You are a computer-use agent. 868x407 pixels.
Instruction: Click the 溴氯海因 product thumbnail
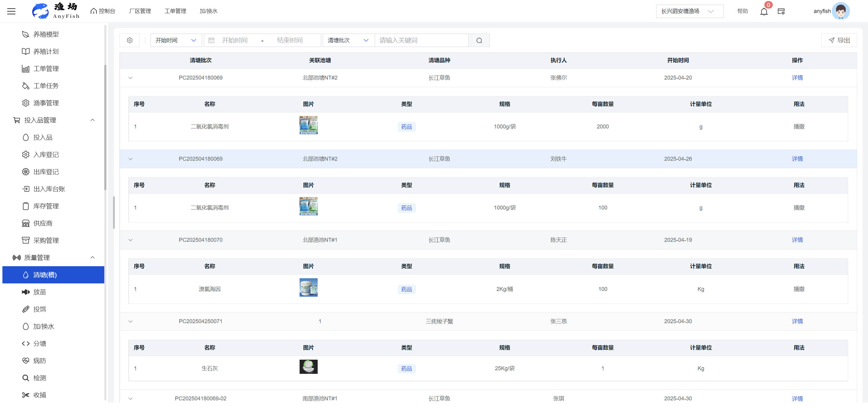(x=308, y=287)
